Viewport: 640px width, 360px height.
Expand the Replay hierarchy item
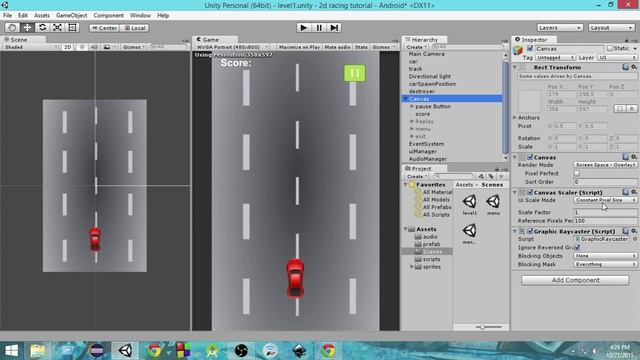click(x=412, y=121)
